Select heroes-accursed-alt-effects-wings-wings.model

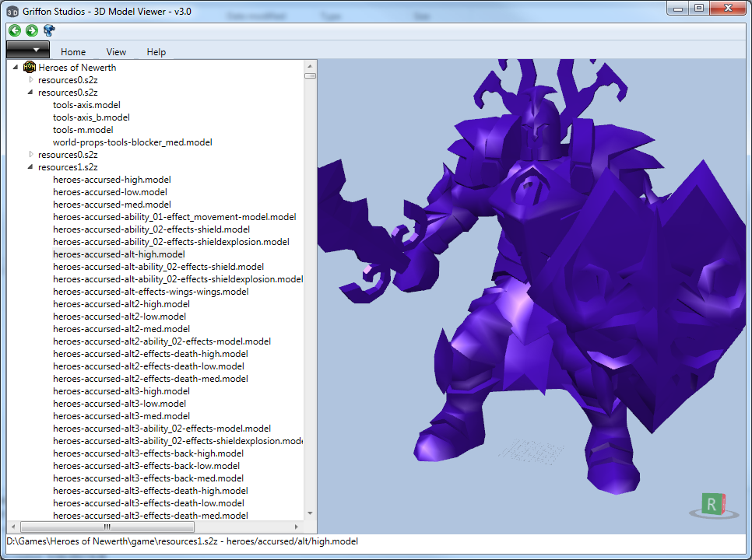pyautogui.click(x=150, y=292)
